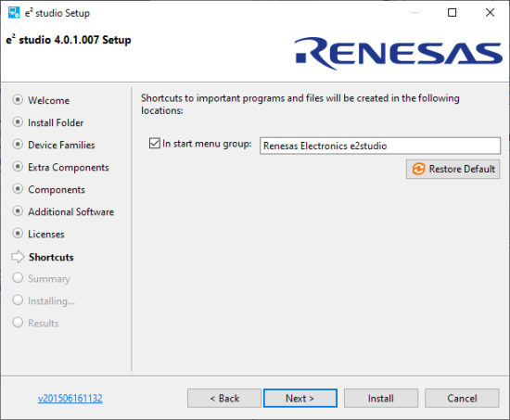The height and width of the screenshot is (420, 510).
Task: Click the orange Restore Default refresh icon
Action: click(x=418, y=169)
